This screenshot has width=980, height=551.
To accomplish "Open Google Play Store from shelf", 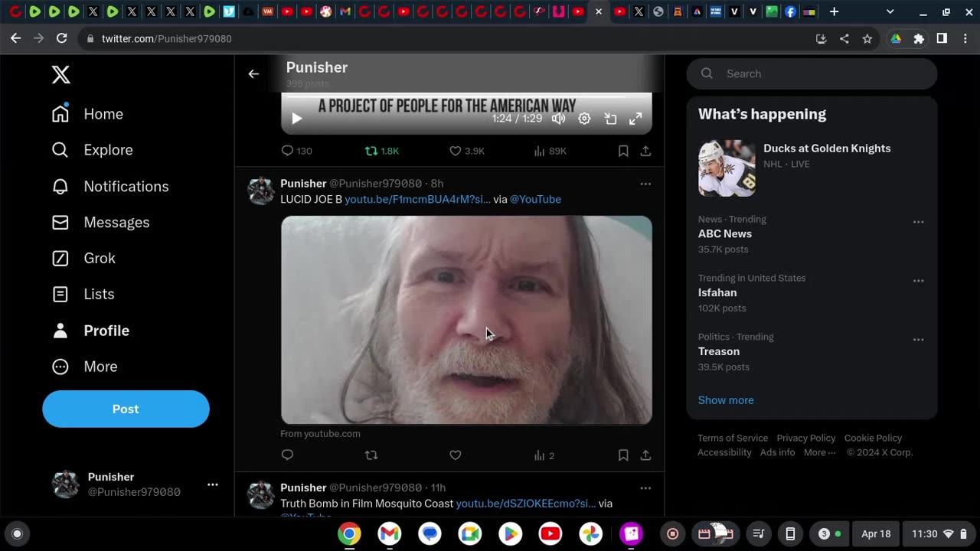I will click(x=510, y=533).
